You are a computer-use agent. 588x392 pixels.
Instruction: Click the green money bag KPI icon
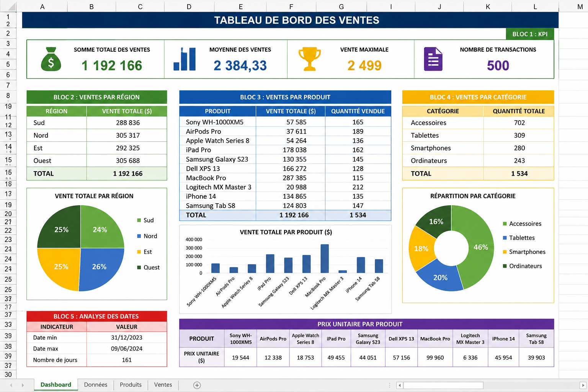coord(51,59)
